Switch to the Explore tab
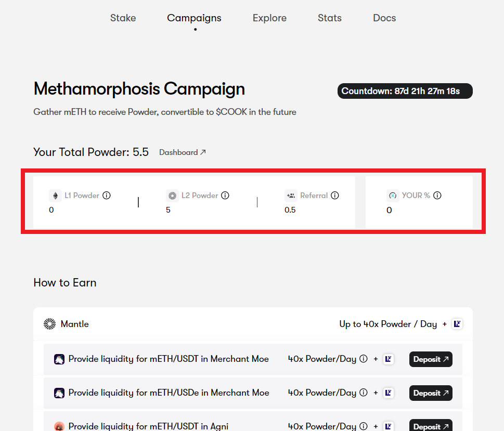Image resolution: width=504 pixels, height=431 pixels. pos(269,18)
